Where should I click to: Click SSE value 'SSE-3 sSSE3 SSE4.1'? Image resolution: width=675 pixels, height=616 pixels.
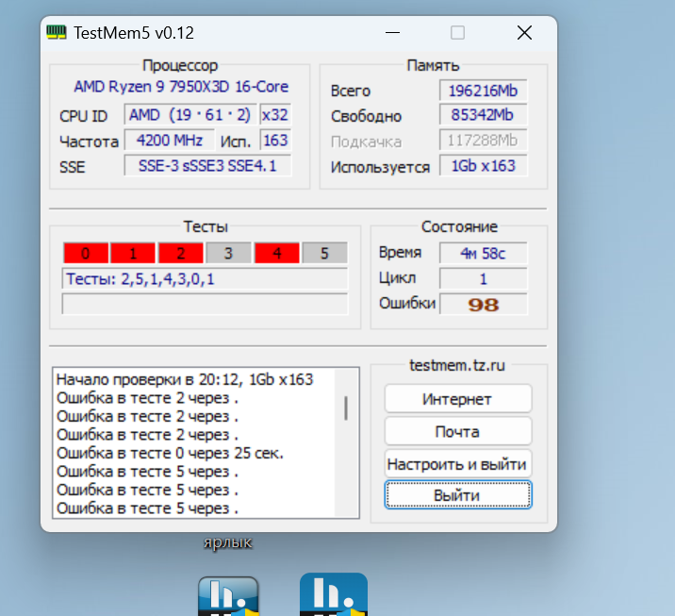coord(208,166)
